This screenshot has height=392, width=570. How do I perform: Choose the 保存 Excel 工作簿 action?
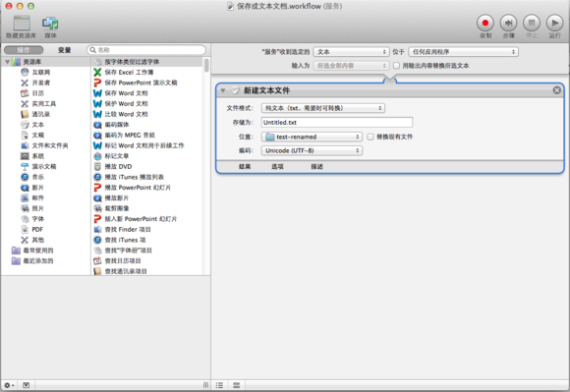pyautogui.click(x=124, y=73)
